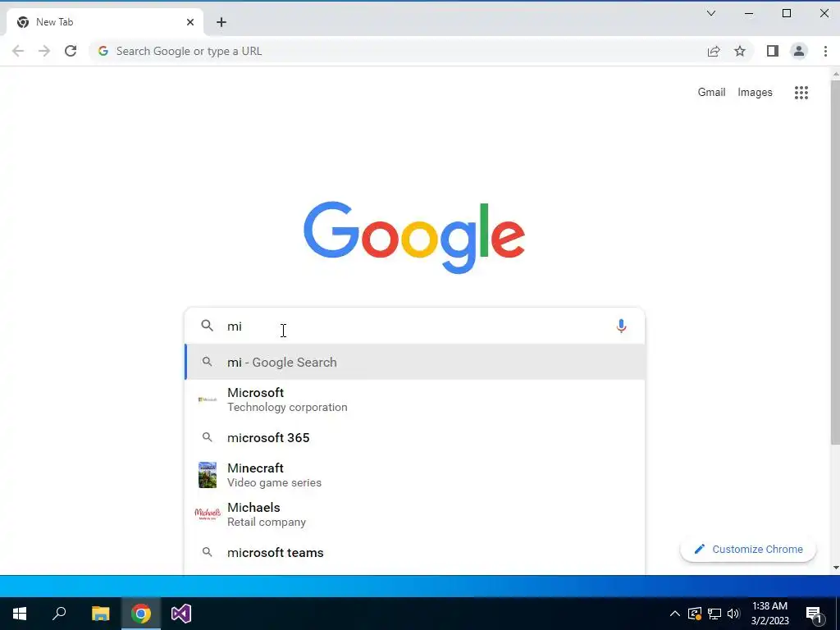This screenshot has height=630, width=840.
Task: Click the Google logo
Action: (x=414, y=237)
